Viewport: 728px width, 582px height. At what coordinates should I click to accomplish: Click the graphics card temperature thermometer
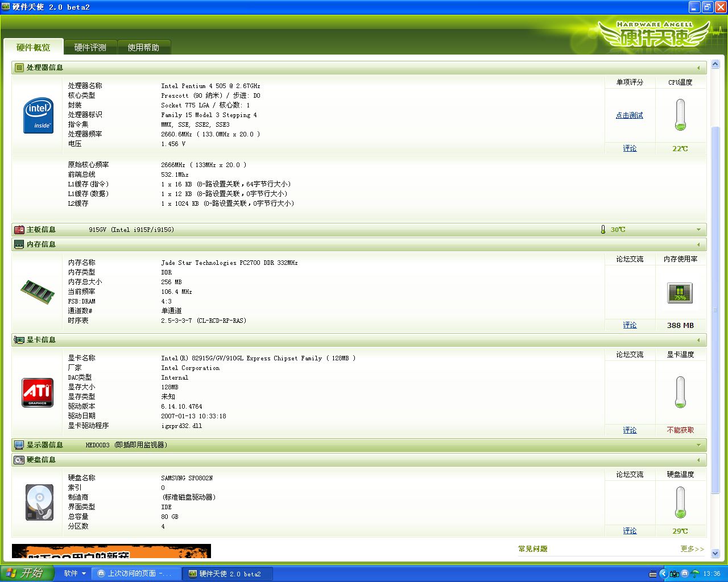tap(680, 392)
